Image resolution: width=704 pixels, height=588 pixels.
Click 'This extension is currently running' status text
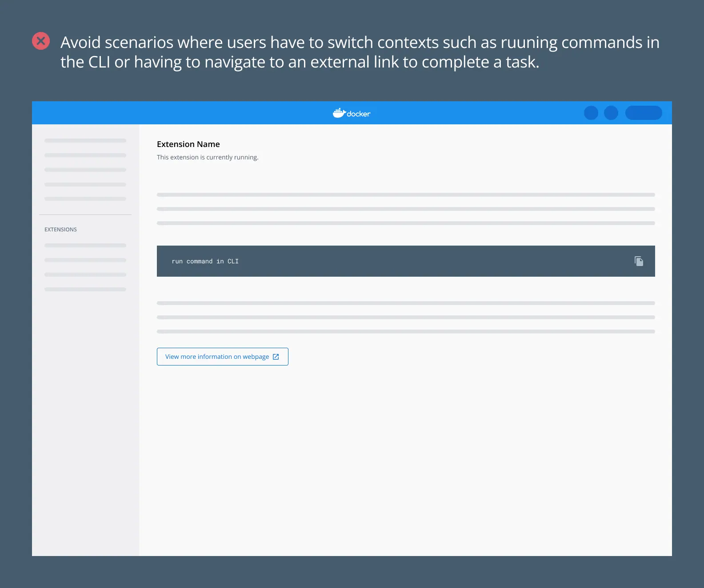point(207,157)
